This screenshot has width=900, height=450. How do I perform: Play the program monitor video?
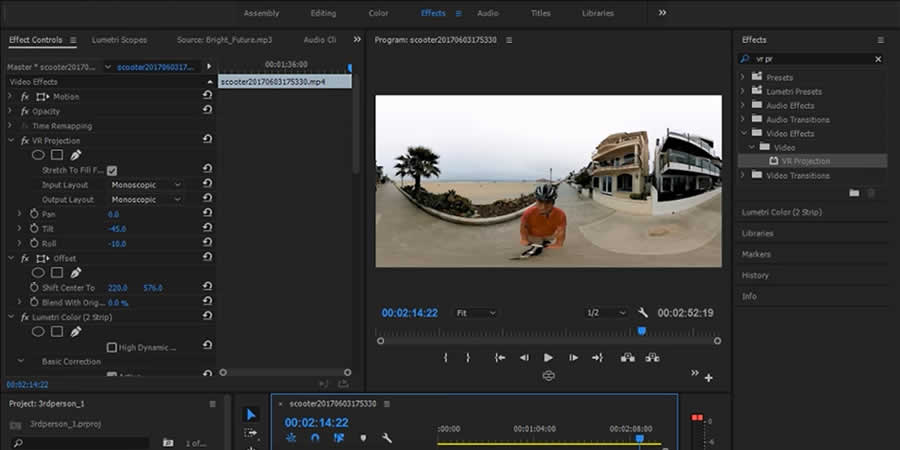[548, 358]
